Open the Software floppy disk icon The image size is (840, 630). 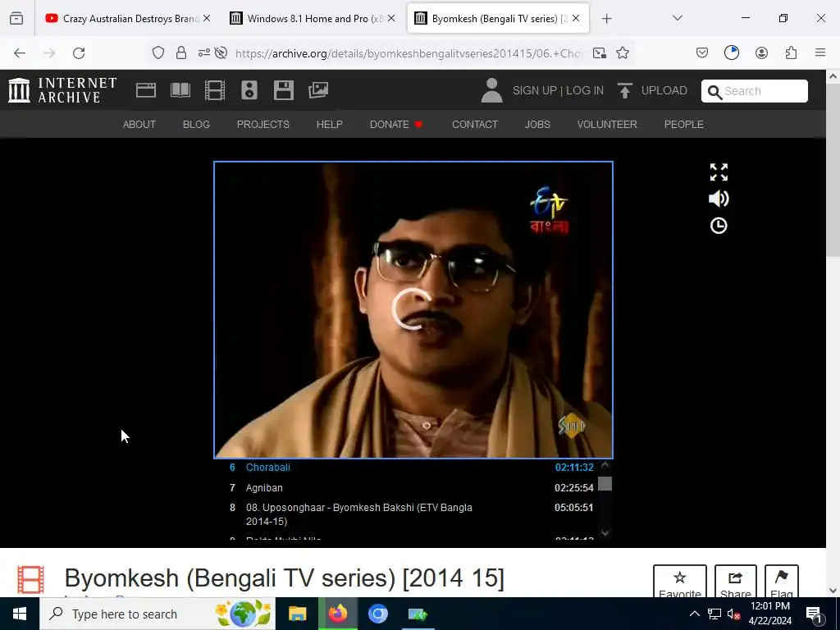283,90
